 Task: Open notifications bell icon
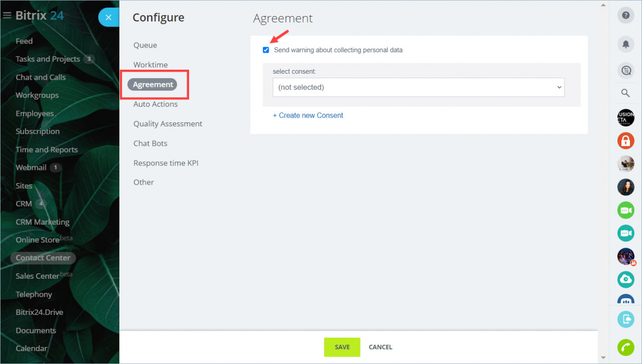[625, 44]
